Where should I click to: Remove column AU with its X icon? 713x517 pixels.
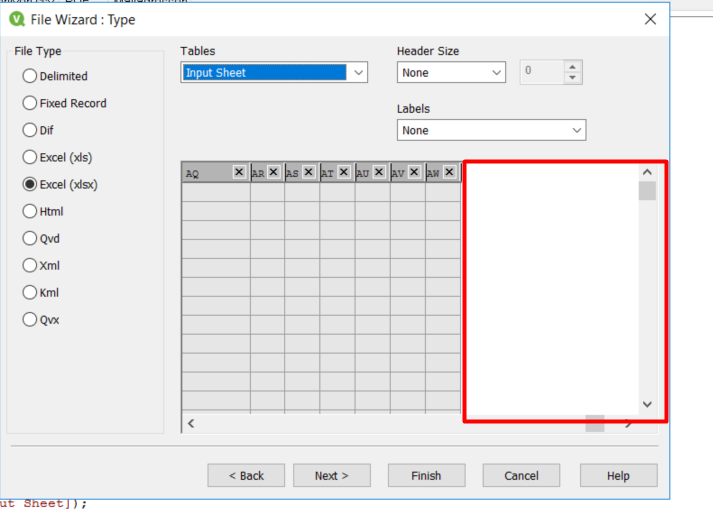click(379, 172)
